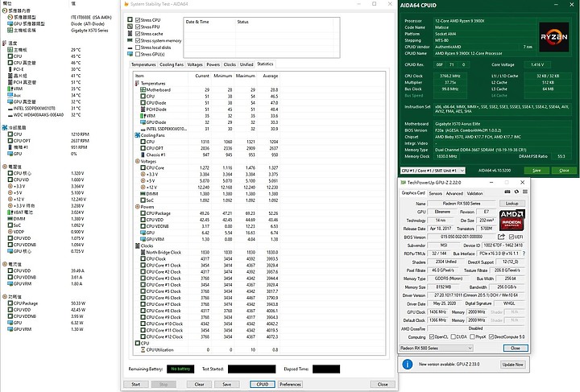Viewport: 580px width, 392px height.
Task: Toggle the PhysX checkbox in GPU-Z
Action: (x=472, y=337)
